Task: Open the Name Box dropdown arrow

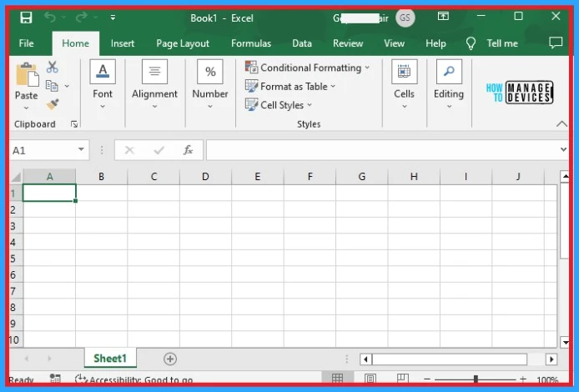Action: click(x=81, y=149)
